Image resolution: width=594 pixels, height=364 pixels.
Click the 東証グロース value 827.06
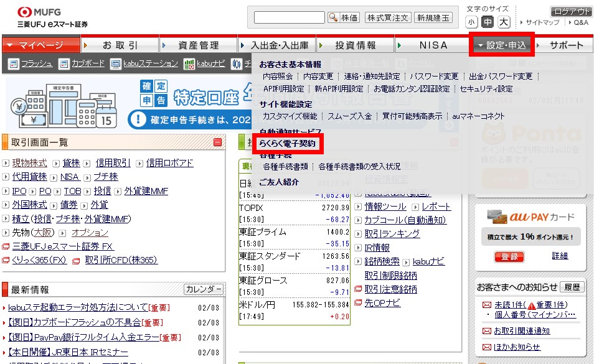337,281
